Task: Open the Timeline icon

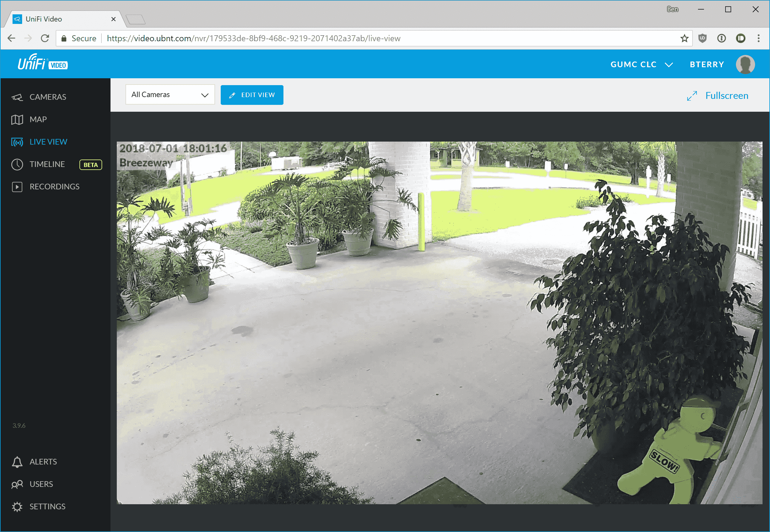Action: (x=18, y=164)
